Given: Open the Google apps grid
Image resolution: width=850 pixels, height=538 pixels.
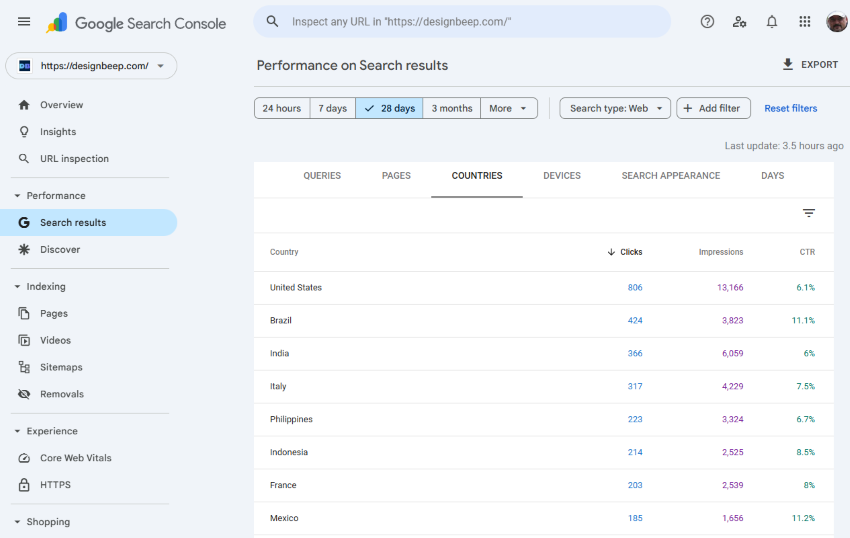Looking at the screenshot, I should pos(804,22).
